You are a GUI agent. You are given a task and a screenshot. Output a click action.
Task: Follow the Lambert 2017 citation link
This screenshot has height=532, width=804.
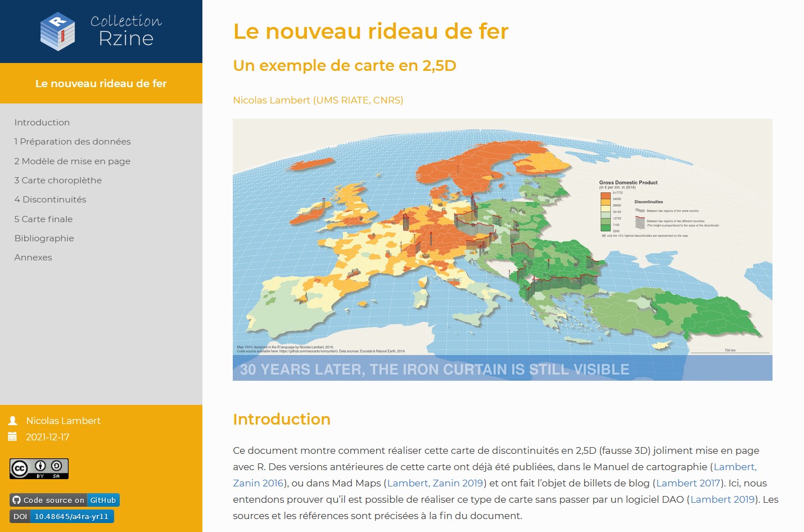[x=688, y=483]
